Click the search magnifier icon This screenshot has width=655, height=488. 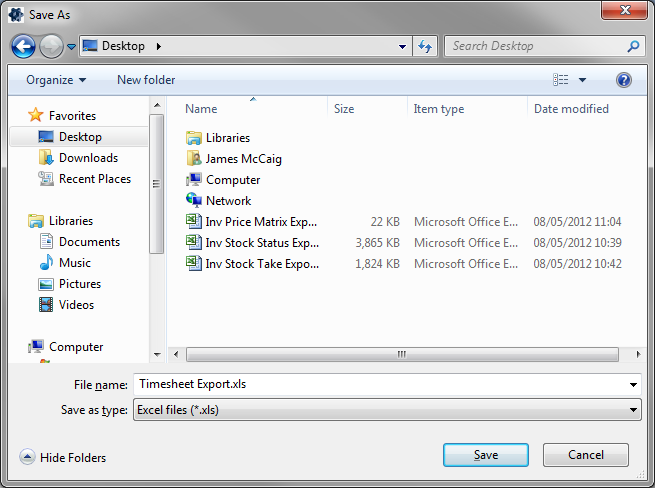[x=633, y=46]
